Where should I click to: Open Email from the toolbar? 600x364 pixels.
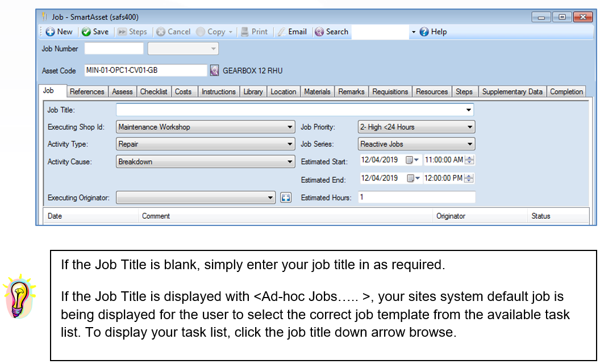coord(282,32)
